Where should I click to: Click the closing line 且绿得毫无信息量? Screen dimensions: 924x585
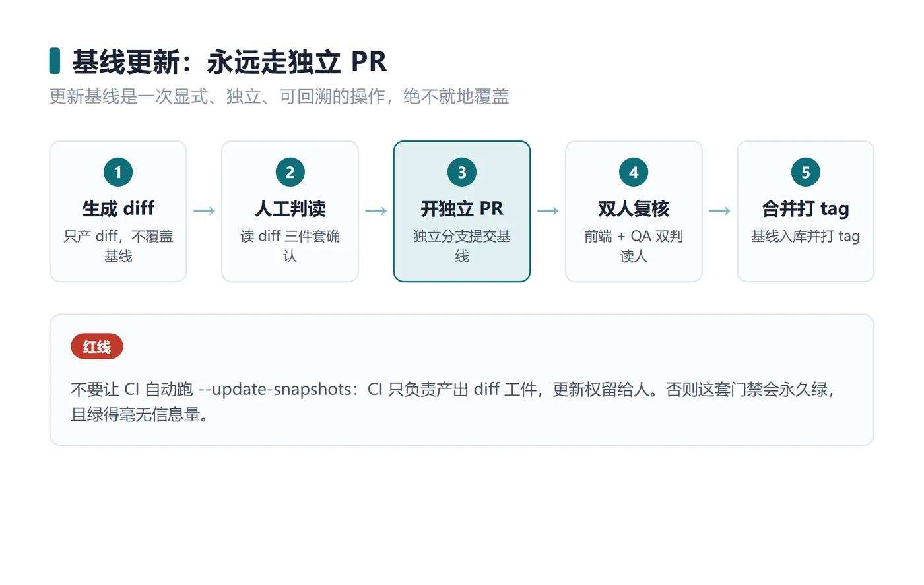point(139,414)
